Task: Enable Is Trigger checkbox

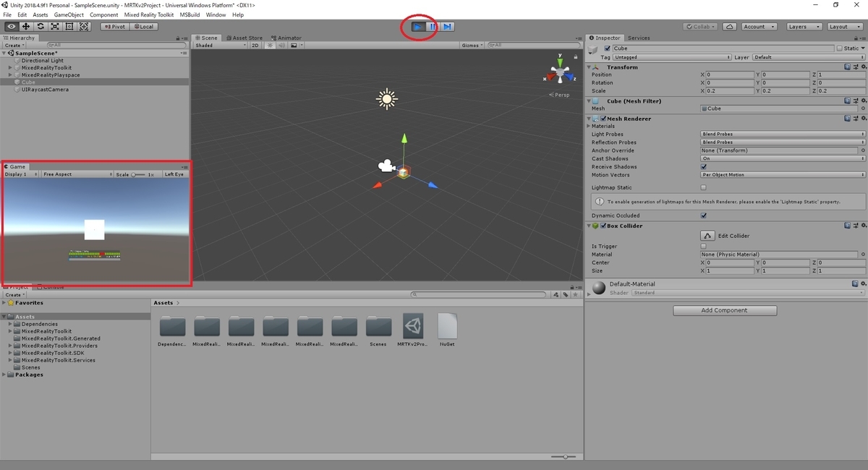Action: [704, 247]
